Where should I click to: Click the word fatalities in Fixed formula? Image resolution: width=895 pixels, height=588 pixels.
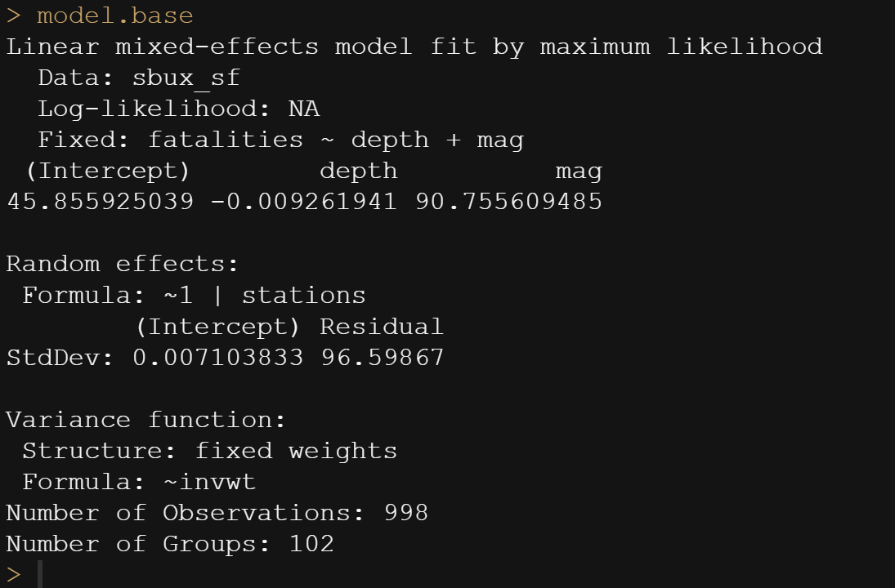[225, 140]
